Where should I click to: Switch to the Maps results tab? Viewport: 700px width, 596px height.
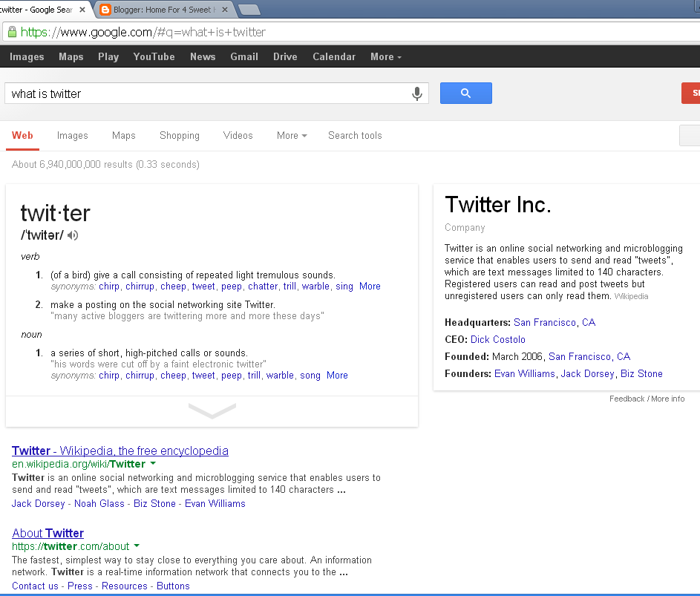coord(124,135)
